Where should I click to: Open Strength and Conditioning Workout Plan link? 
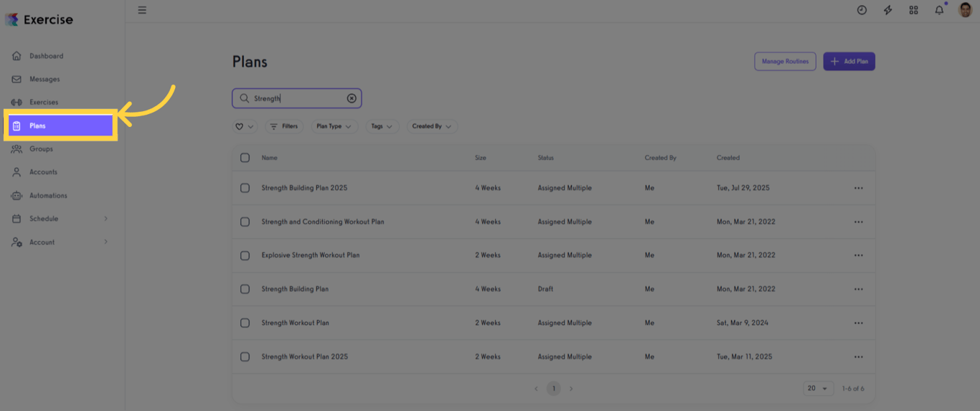[323, 222]
